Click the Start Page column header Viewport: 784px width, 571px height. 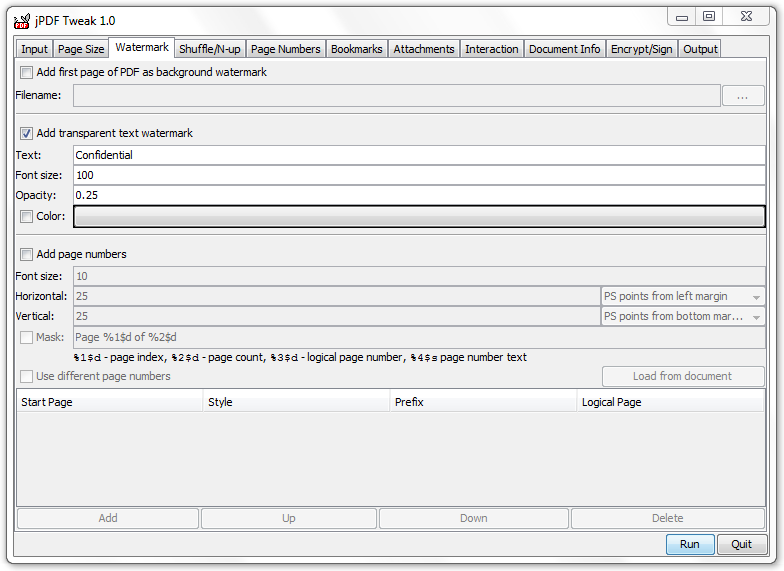pyautogui.click(x=110, y=402)
